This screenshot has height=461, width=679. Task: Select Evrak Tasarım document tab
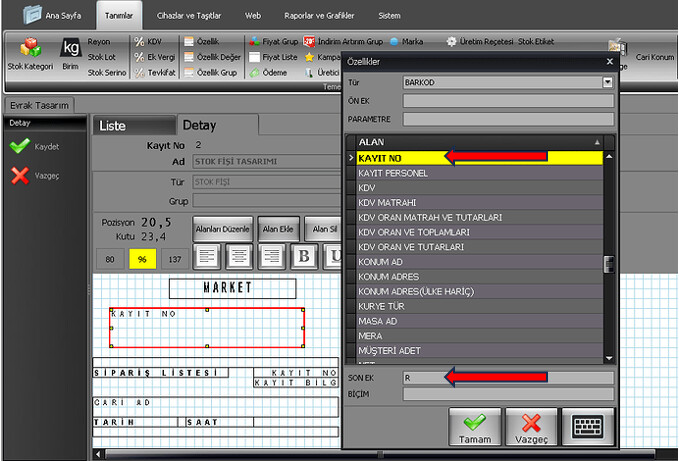[39, 105]
